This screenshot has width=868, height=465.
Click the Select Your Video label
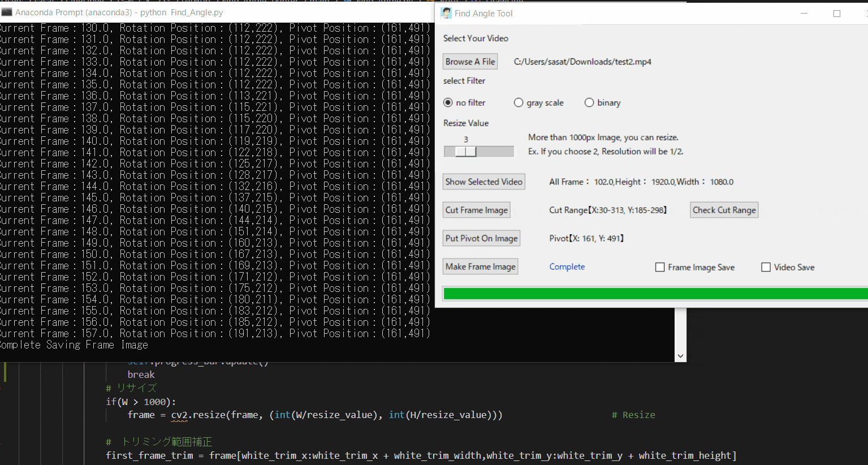tap(476, 38)
